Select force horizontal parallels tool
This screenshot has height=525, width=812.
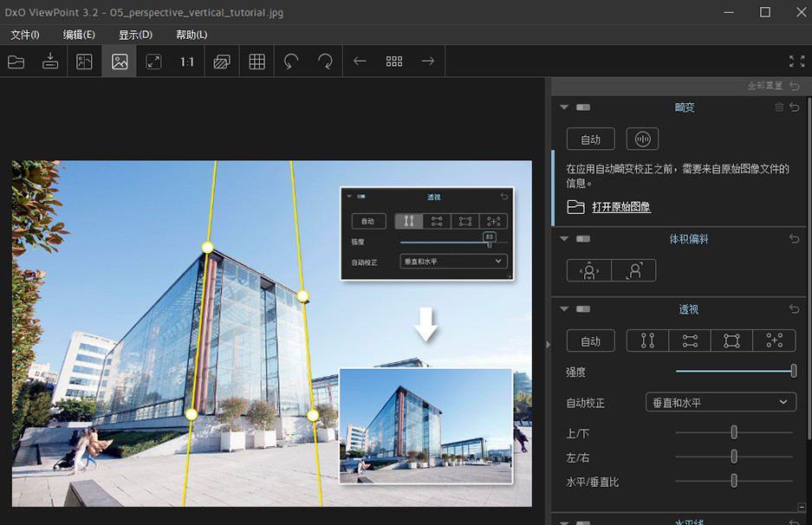click(x=690, y=340)
